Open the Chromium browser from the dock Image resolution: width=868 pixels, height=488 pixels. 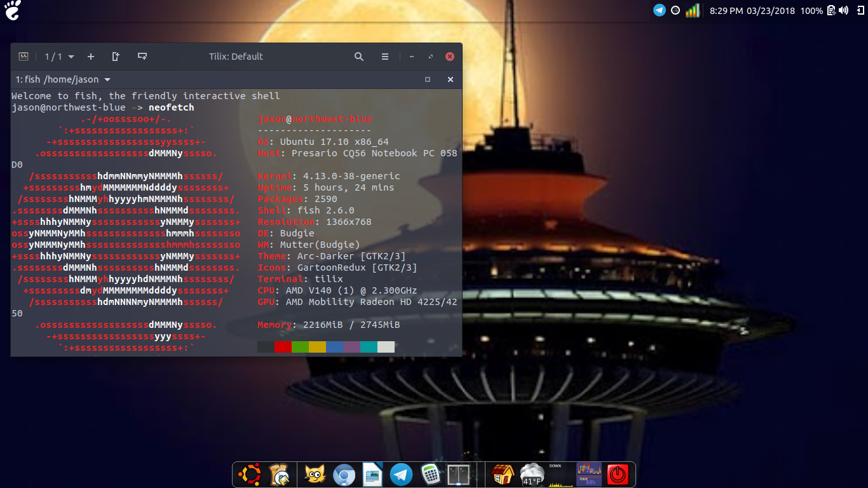342,474
